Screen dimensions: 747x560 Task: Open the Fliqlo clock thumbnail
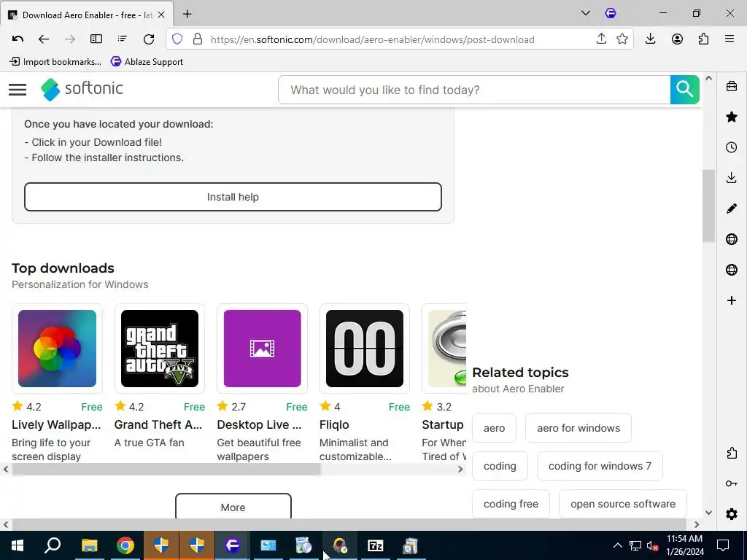(365, 349)
